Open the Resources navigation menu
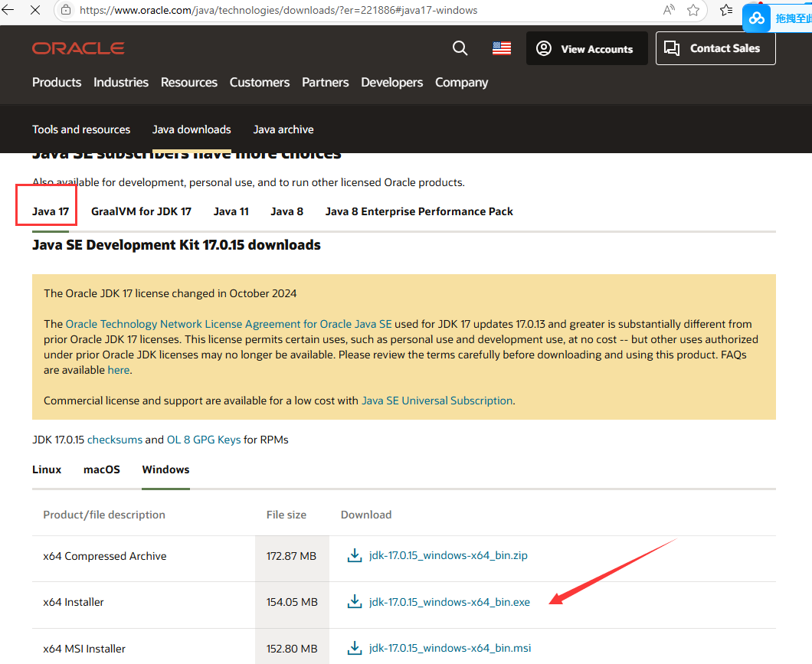812x664 pixels. click(189, 82)
